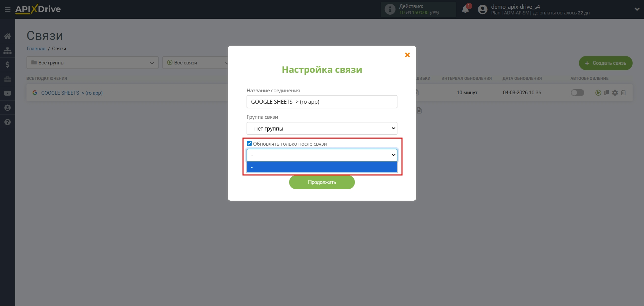This screenshot has width=644, height=306.
Task: Open the briefcase icon in the sidebar
Action: [x=7, y=79]
